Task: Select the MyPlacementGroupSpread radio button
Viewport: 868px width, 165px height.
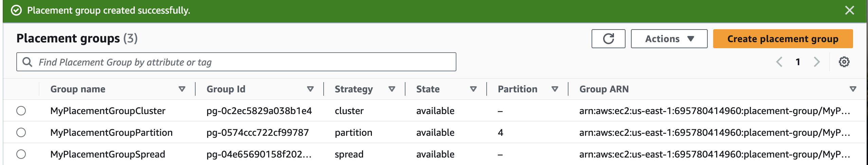Action: pos(21,154)
